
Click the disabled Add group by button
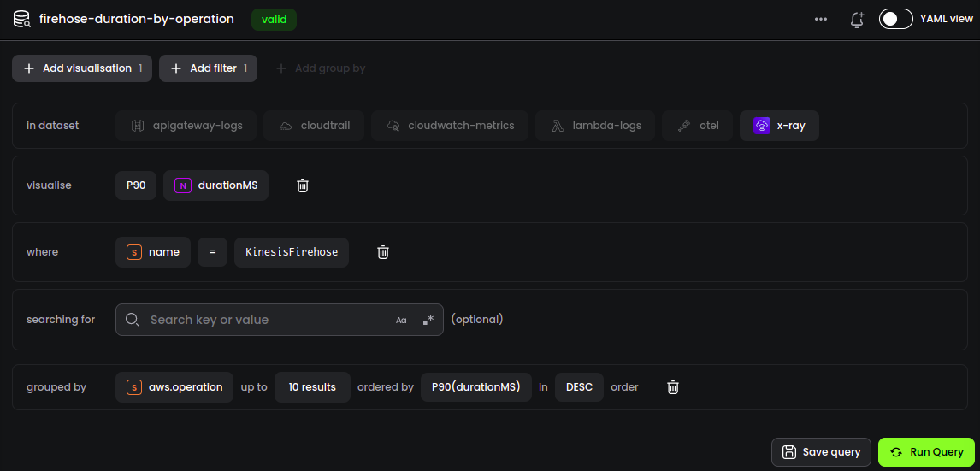(x=321, y=68)
